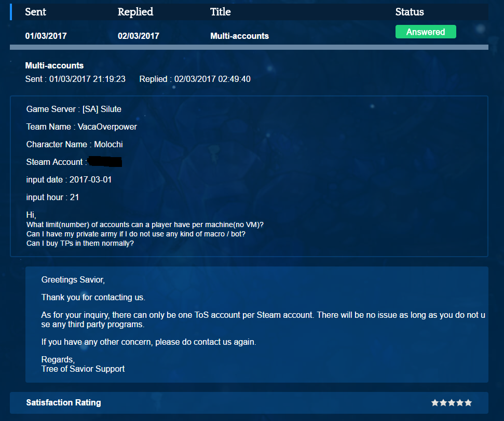Click the Satisfaction Rating label

click(x=64, y=402)
